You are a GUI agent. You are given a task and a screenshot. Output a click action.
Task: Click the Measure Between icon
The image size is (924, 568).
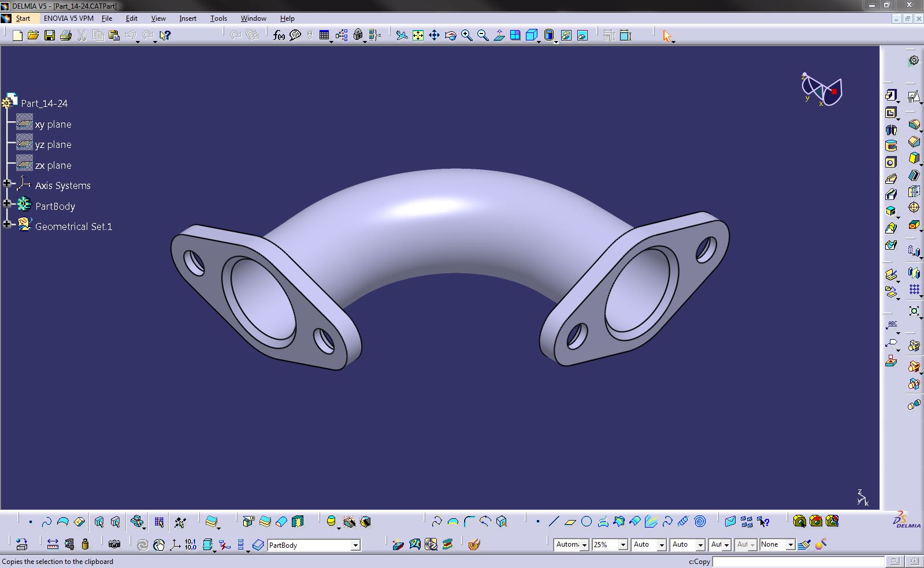(53, 544)
